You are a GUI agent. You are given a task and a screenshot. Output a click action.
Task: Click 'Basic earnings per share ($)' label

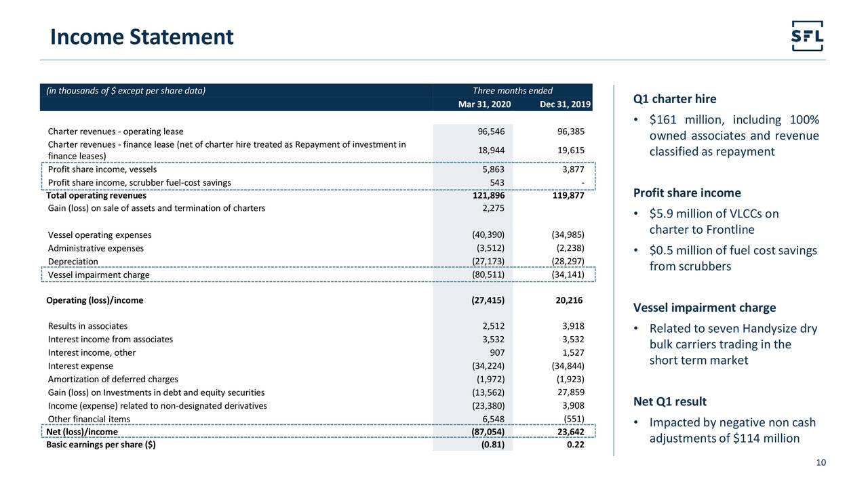click(100, 445)
